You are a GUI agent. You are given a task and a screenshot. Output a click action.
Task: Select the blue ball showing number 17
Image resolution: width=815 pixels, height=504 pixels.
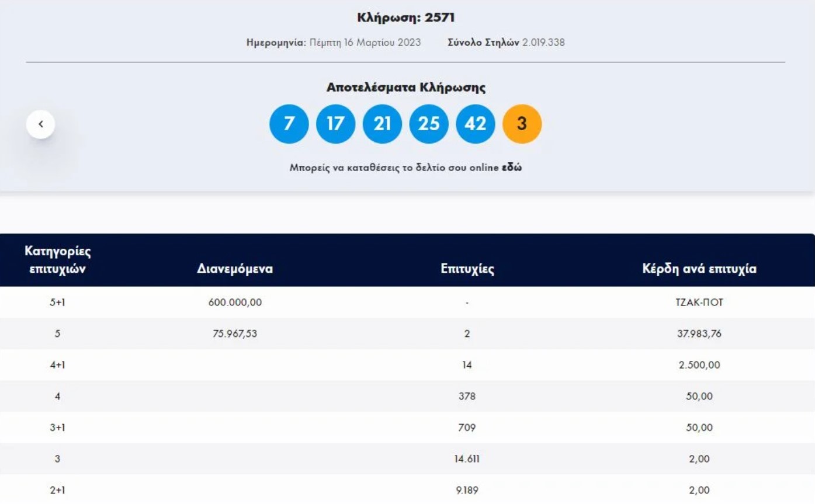(335, 123)
